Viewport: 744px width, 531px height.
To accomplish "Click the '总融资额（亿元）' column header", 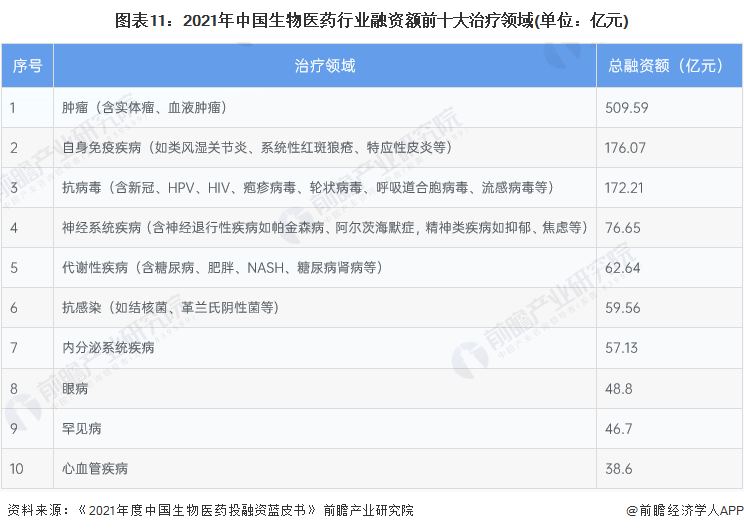I will point(665,66).
